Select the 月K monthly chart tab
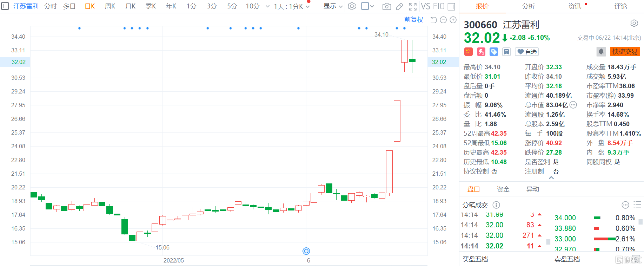 [x=131, y=6]
